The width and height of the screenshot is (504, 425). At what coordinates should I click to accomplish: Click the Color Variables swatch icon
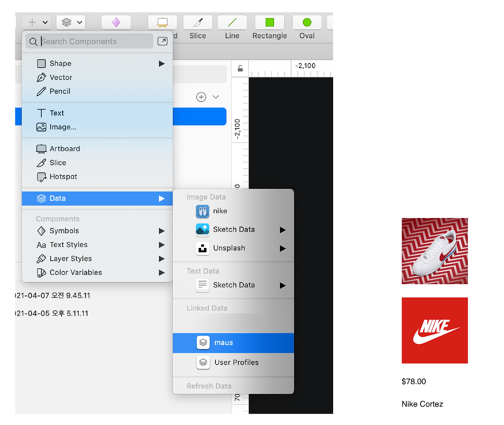(41, 273)
